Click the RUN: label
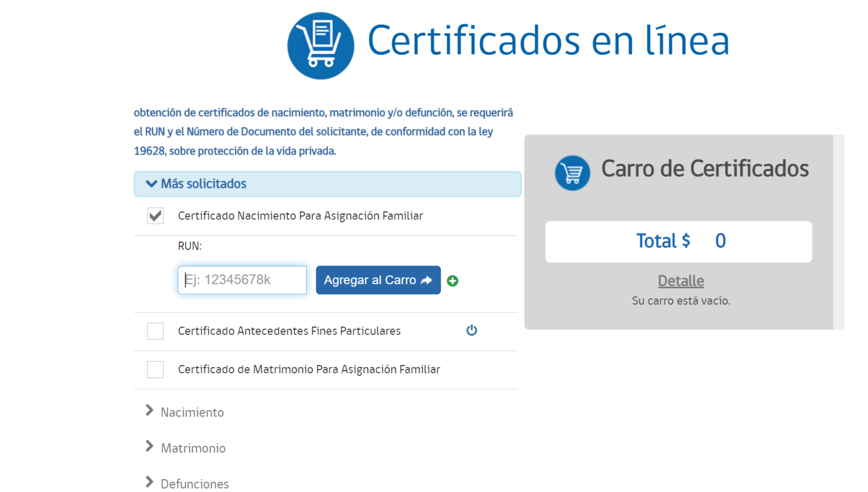Screen dimensions: 868x492 point(190,246)
